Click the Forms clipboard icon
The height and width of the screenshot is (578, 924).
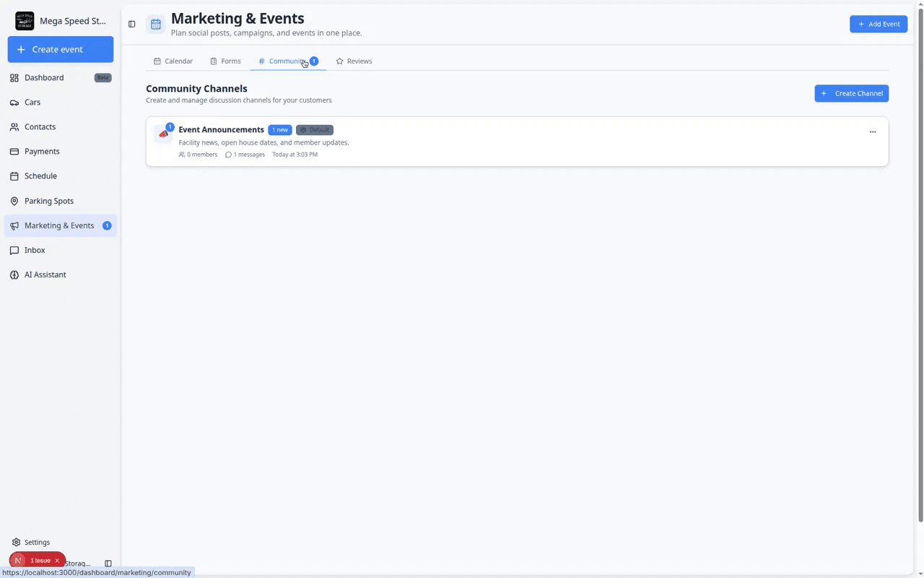[214, 61]
